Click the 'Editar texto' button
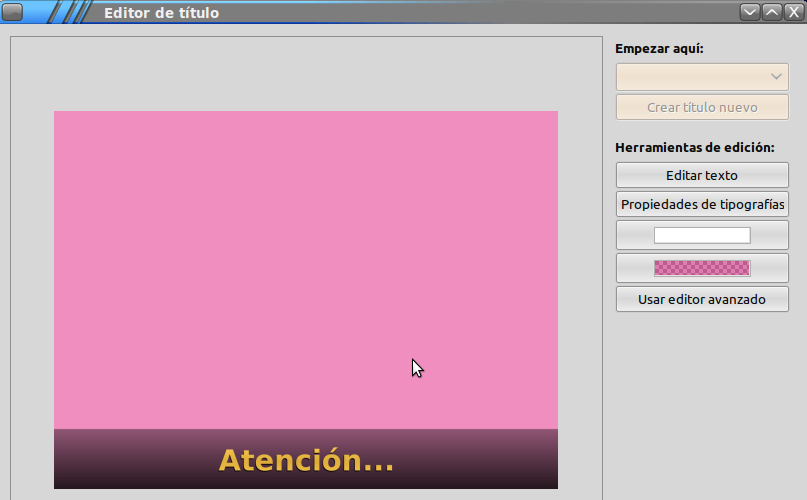This screenshot has width=807, height=500. 702,175
